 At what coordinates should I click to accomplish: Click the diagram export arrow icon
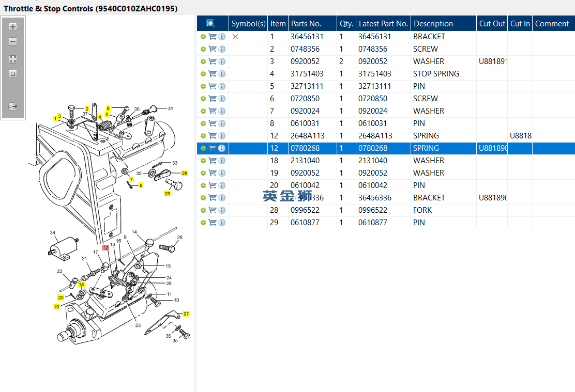(13, 106)
